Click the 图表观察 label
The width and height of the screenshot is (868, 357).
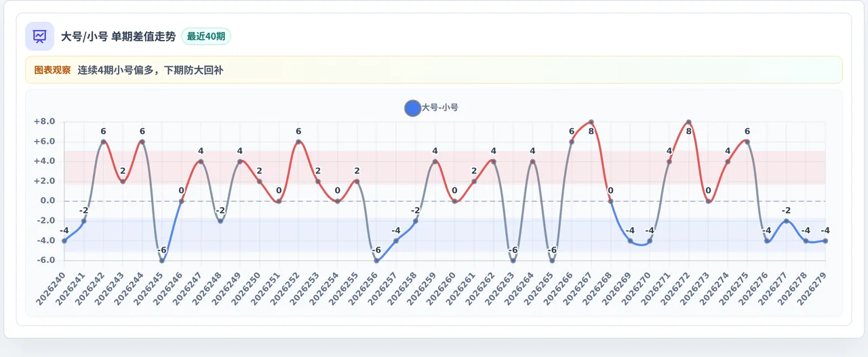(52, 70)
